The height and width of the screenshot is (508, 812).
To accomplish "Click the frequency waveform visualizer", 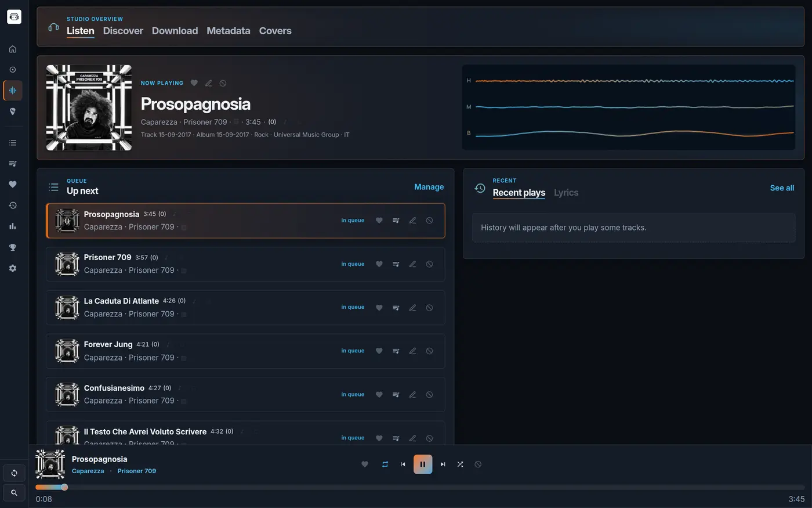I will 629,107.
